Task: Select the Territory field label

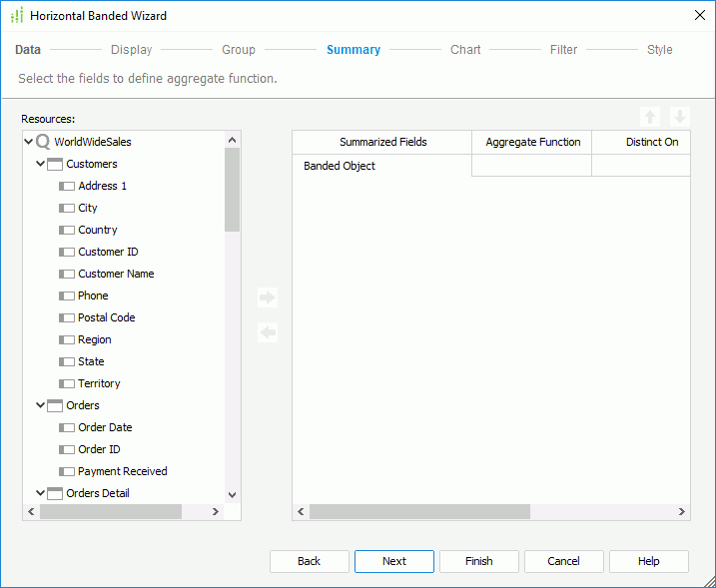Action: [x=99, y=383]
